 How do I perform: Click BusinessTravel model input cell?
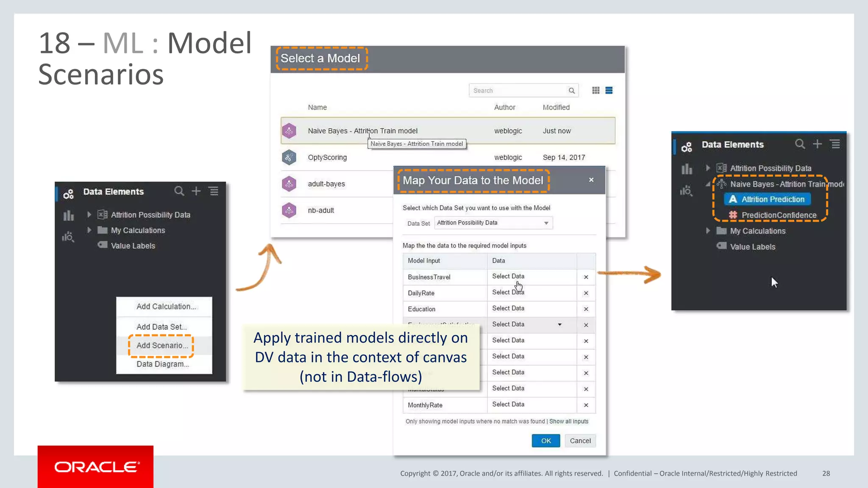coord(445,277)
